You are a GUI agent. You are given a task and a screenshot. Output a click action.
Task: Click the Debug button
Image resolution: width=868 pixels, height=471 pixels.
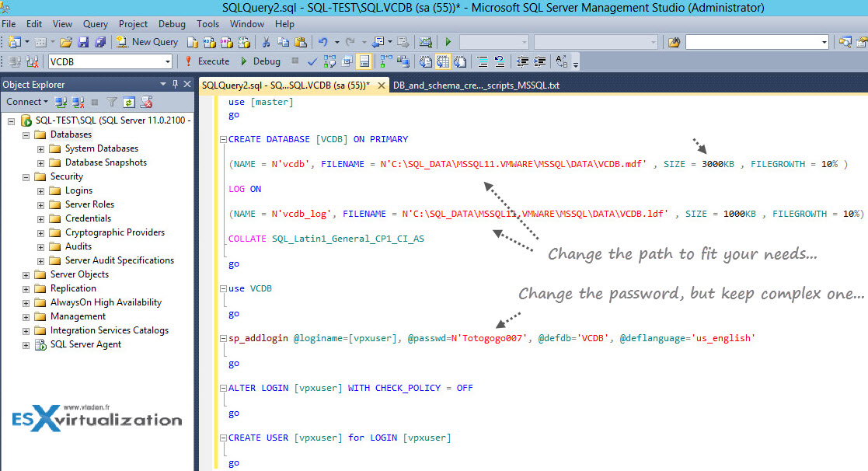pos(261,61)
